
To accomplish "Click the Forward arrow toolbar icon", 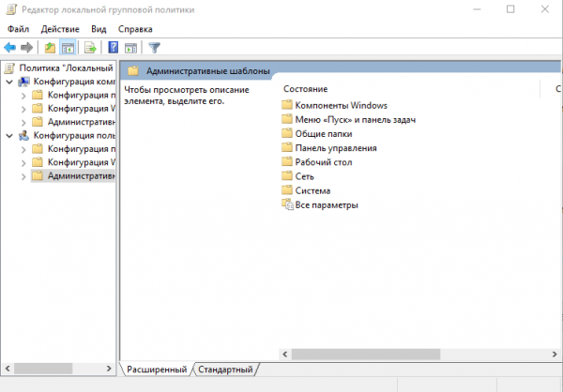I will tap(26, 48).
